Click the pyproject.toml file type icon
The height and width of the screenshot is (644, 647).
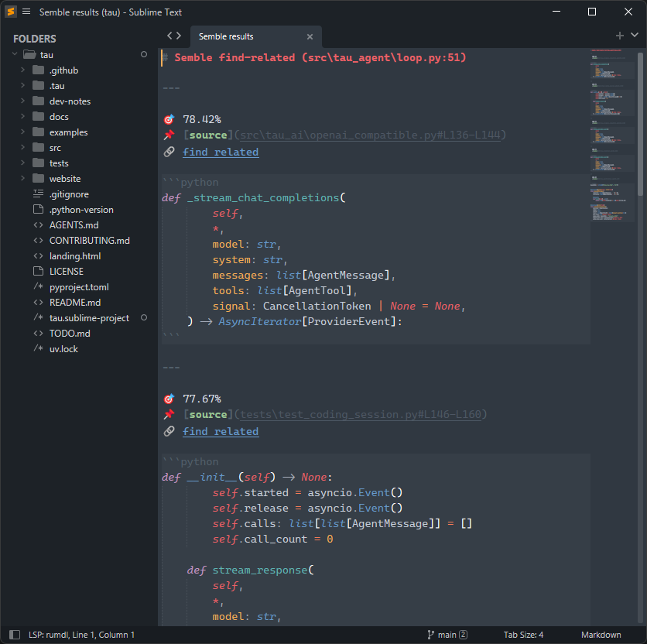tap(39, 286)
